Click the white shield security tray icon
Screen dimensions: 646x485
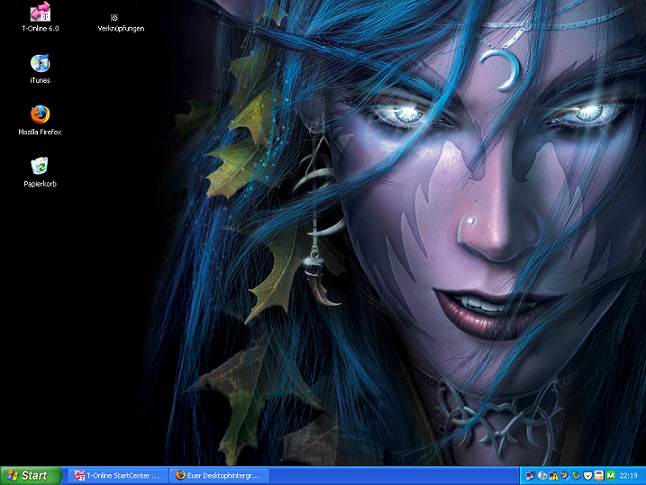click(x=587, y=476)
